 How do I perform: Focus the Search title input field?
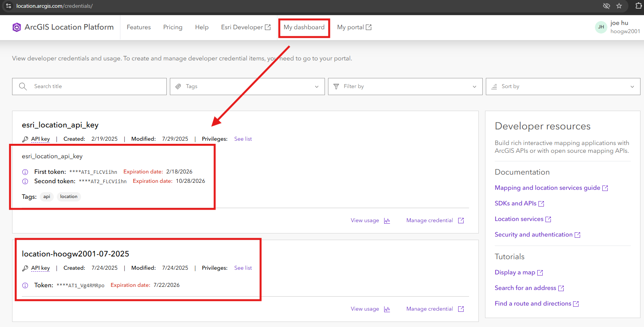[x=89, y=87]
